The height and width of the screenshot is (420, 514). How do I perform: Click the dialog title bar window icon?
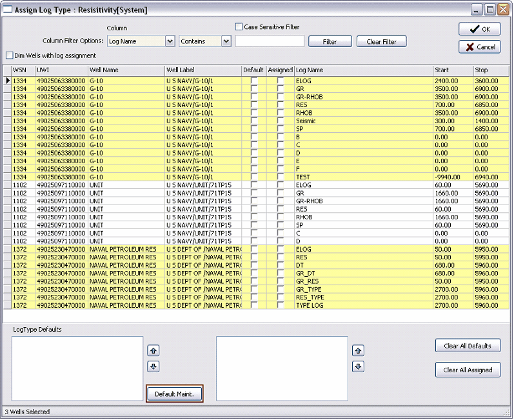point(8,10)
